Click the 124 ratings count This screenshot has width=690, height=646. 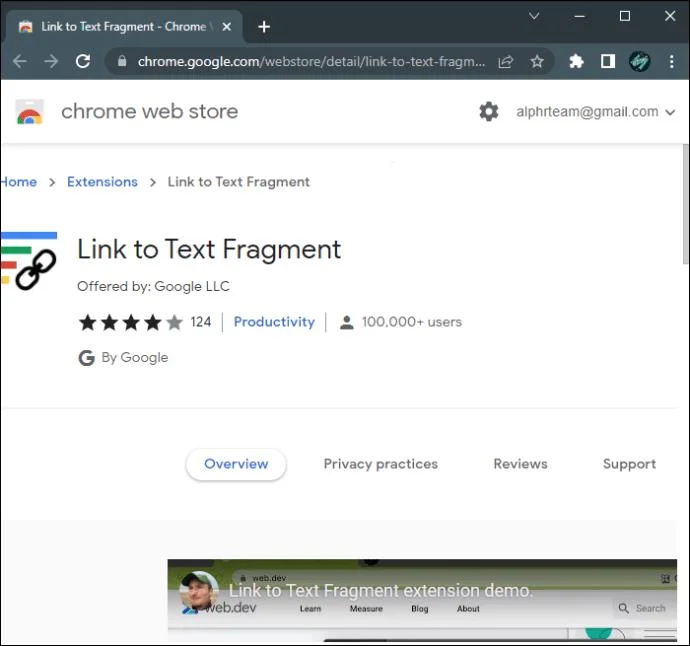(x=201, y=322)
